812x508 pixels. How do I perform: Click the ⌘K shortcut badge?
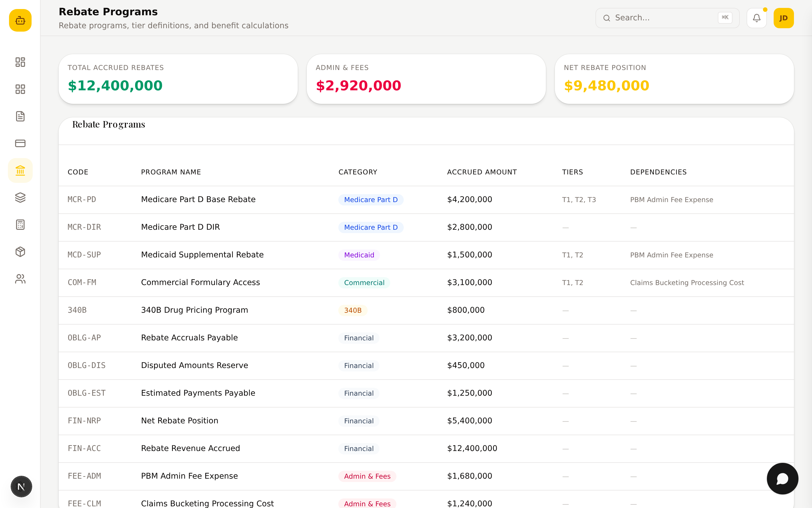click(725, 17)
